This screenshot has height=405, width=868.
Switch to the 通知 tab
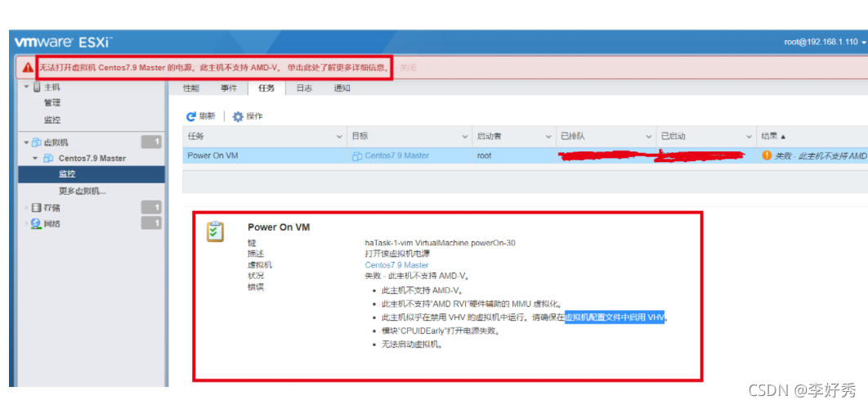342,88
